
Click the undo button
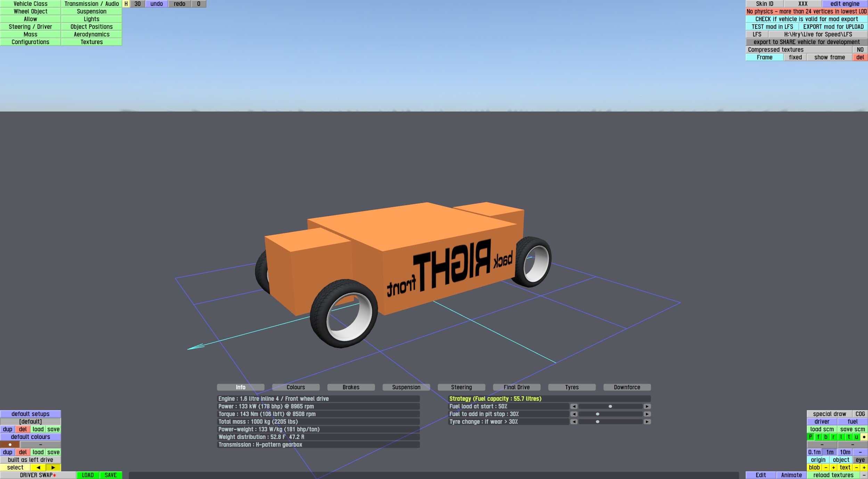(x=156, y=4)
